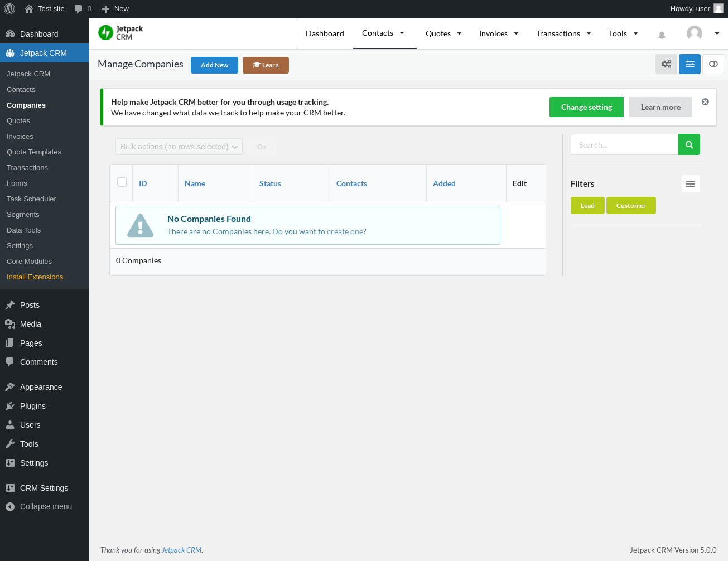
Task: Open Howdy user avatar in admin bar
Action: pos(719,9)
